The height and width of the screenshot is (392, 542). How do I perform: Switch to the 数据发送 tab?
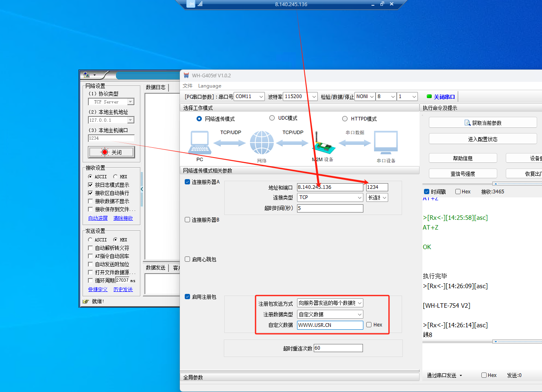click(x=156, y=267)
